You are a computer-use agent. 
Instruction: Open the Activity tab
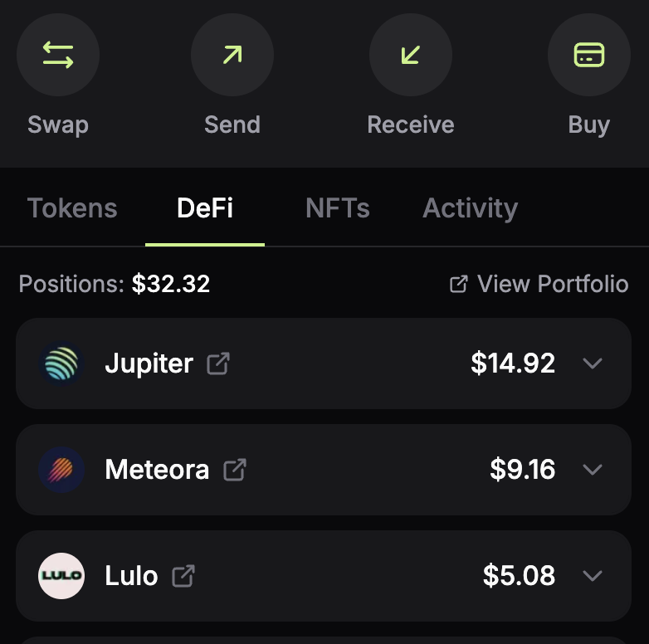pyautogui.click(x=470, y=208)
